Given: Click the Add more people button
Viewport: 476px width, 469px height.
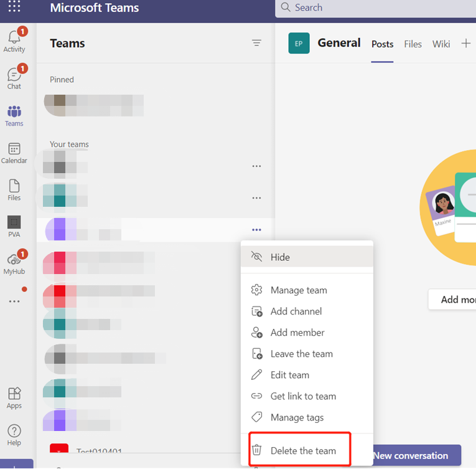Looking at the screenshot, I should 452,300.
